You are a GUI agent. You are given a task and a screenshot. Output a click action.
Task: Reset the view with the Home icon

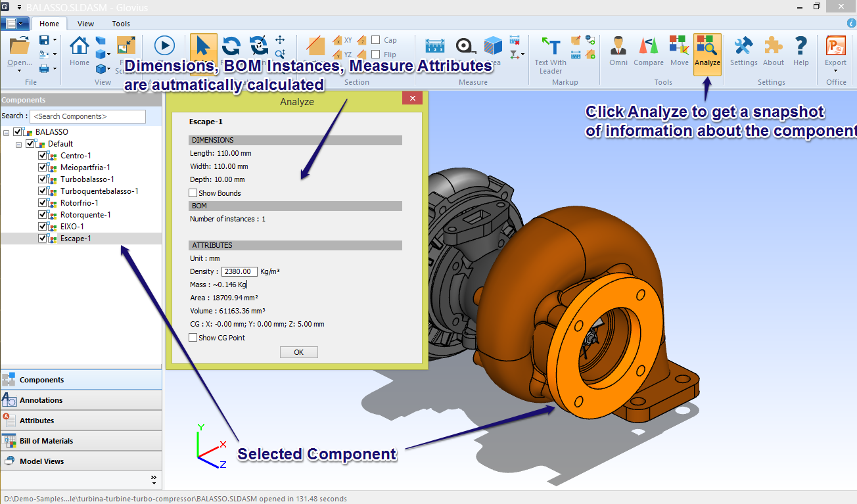(80, 51)
